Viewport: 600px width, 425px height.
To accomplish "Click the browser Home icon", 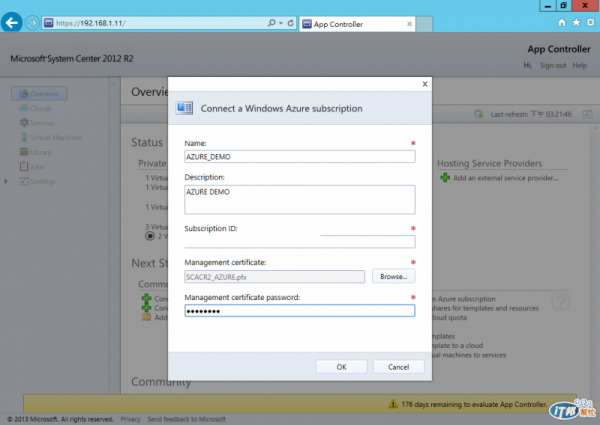I will pos(561,23).
